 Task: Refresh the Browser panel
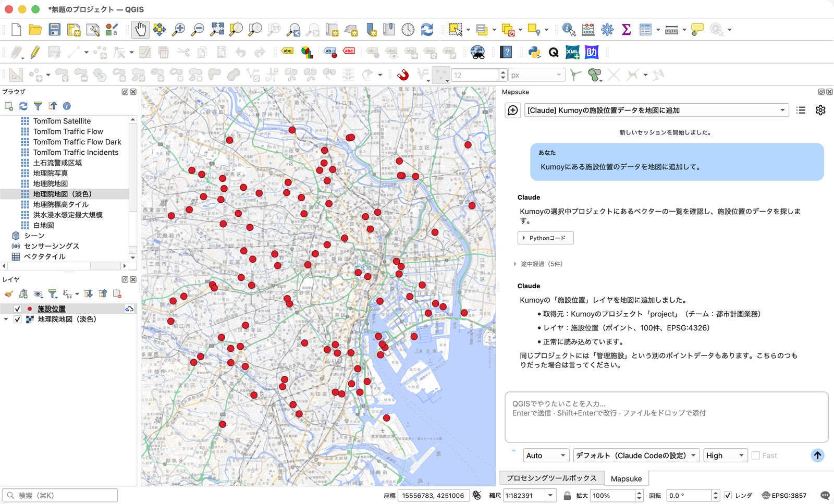[23, 106]
